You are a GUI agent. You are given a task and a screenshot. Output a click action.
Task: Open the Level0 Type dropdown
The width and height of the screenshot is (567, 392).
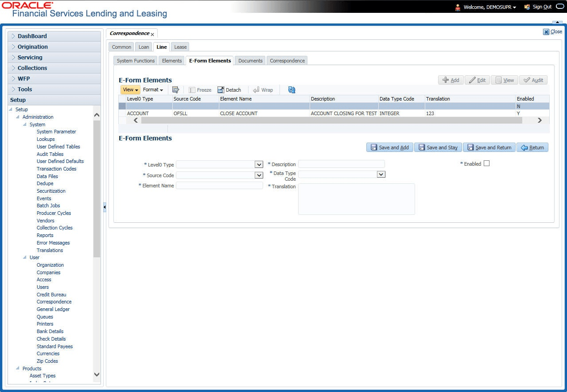click(x=259, y=164)
